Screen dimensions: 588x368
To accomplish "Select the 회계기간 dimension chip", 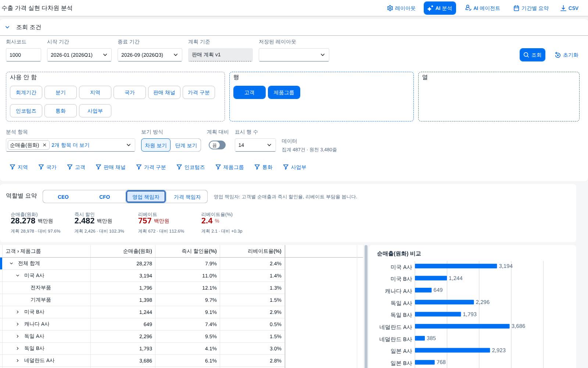I will coord(26,92).
